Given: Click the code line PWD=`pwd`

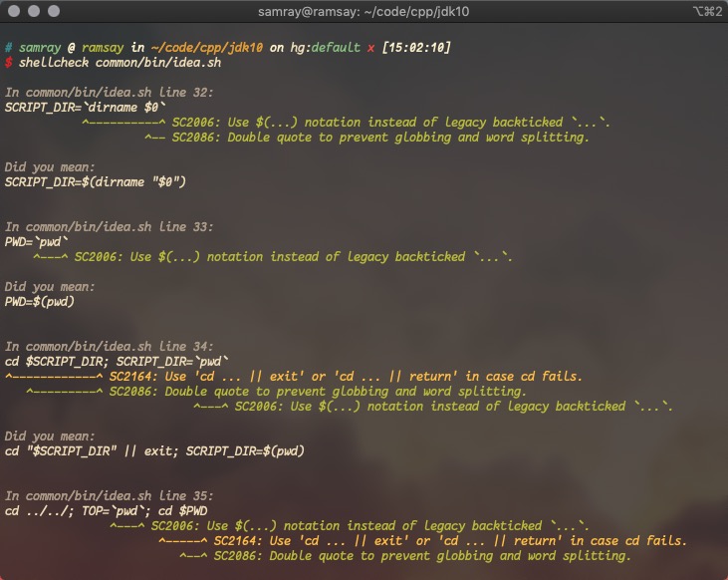Looking at the screenshot, I should pyautogui.click(x=36, y=241).
